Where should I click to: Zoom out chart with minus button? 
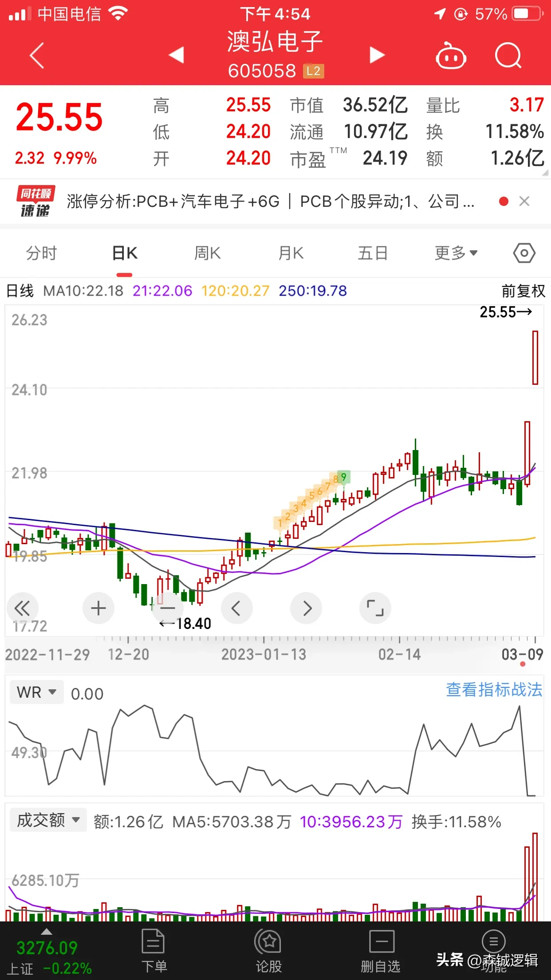(167, 608)
